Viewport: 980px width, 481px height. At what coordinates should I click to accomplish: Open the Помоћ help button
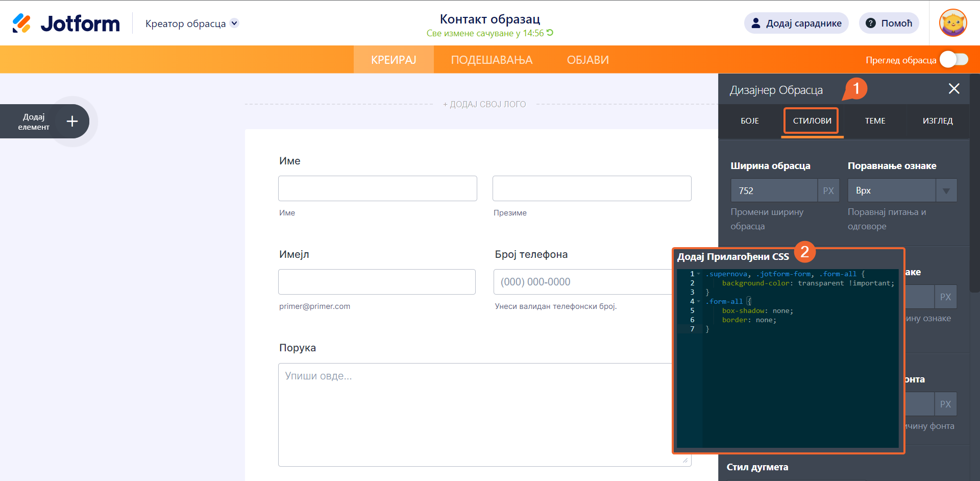(x=889, y=23)
